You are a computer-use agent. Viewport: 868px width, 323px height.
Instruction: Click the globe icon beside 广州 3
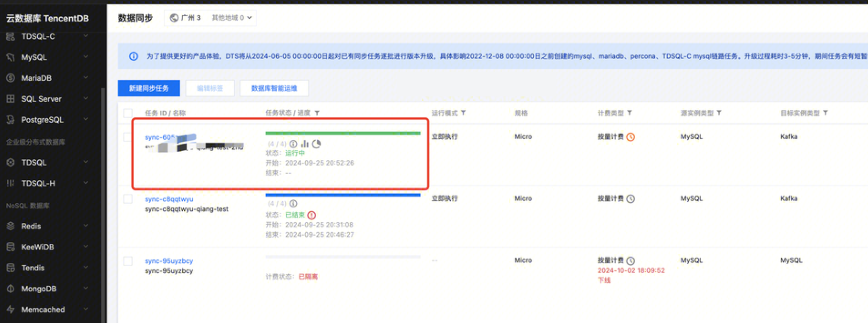174,18
